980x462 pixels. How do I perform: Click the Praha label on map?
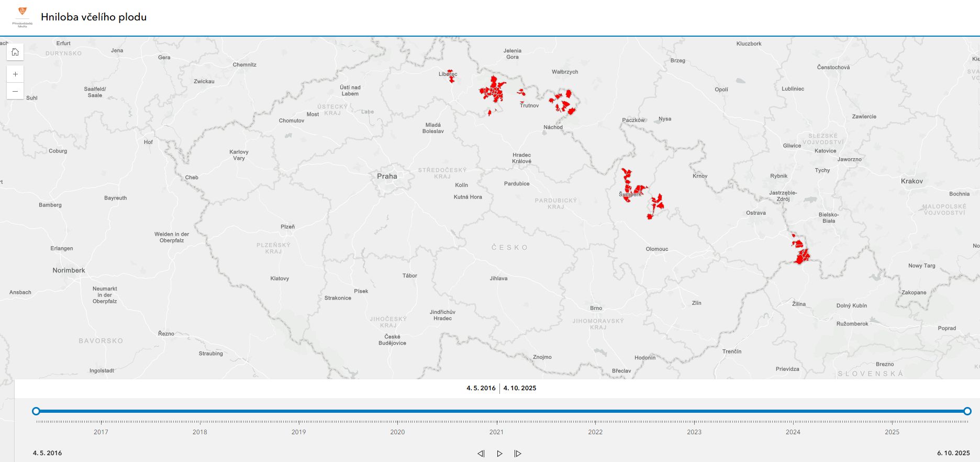[387, 177]
